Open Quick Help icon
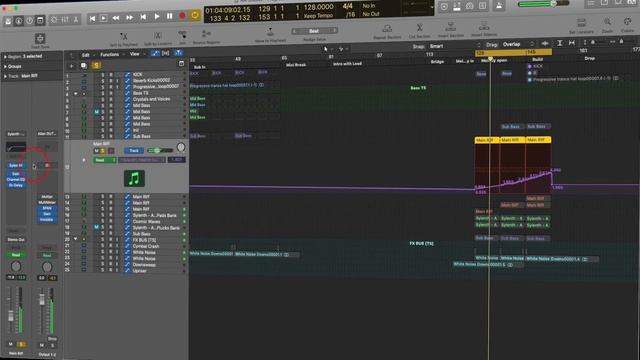This screenshot has width=640, height=360. [x=29, y=21]
